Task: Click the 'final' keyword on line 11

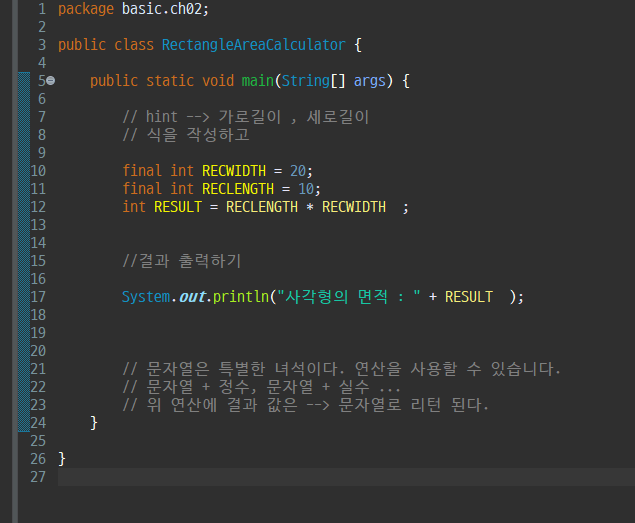Action: [142, 188]
